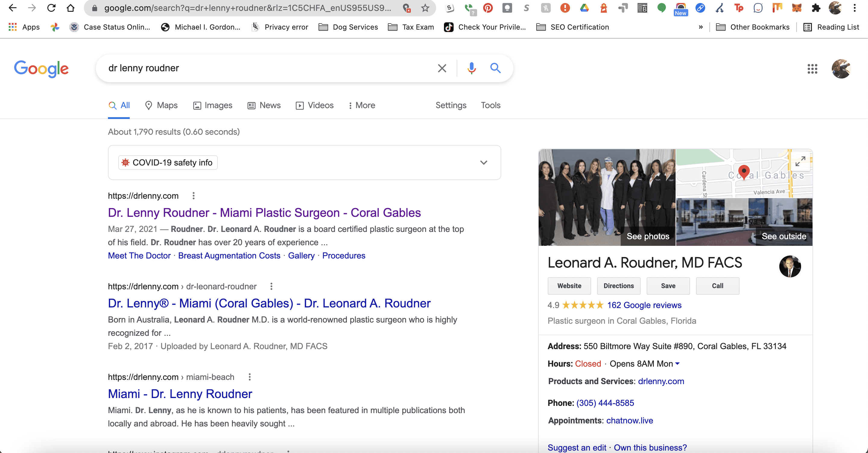Click the Directions button
The height and width of the screenshot is (453, 868).
pos(618,286)
